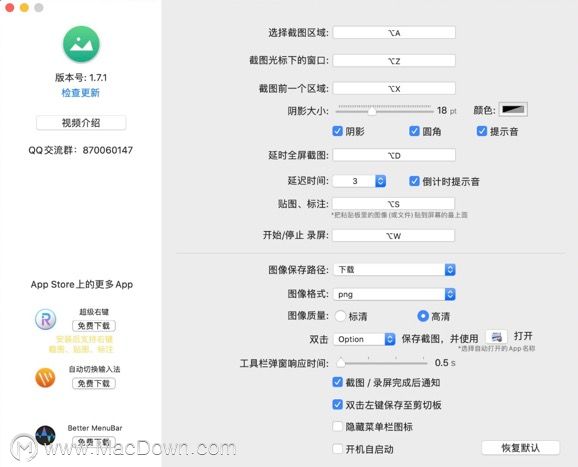
Task: Choose the app icon used to open screenshots
Action: tap(497, 337)
